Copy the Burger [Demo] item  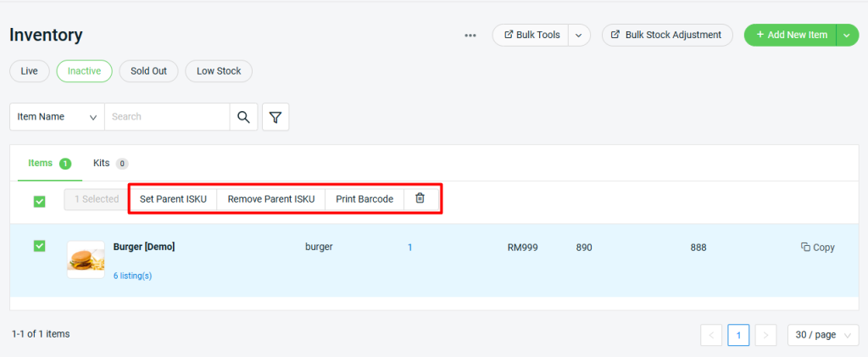click(818, 248)
